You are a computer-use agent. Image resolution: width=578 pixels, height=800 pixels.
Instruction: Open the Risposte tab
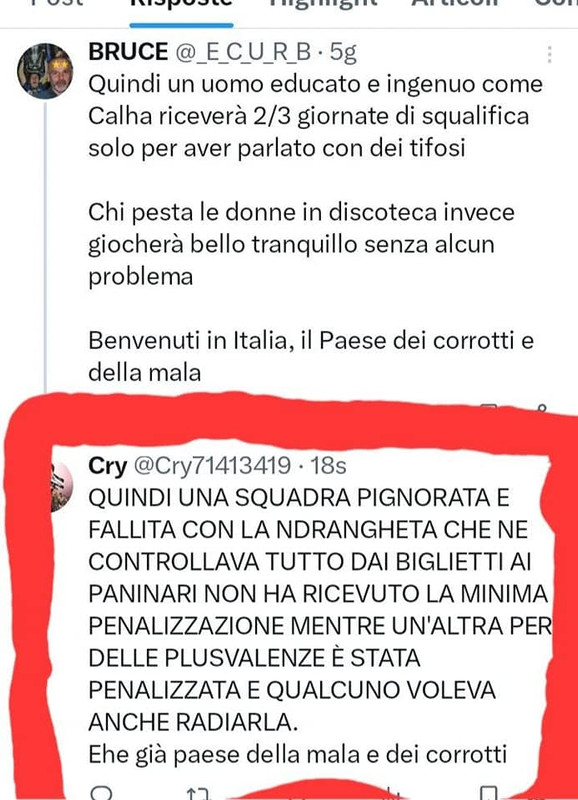(181, 3)
